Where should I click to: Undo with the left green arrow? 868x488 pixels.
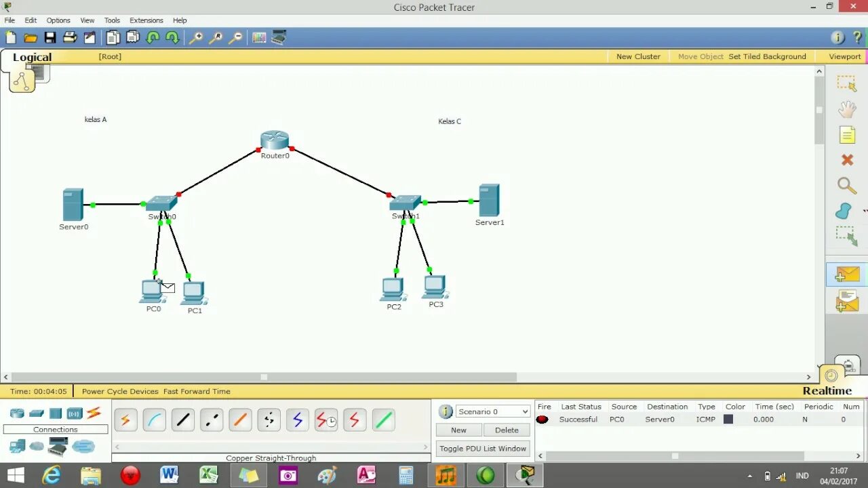(153, 38)
